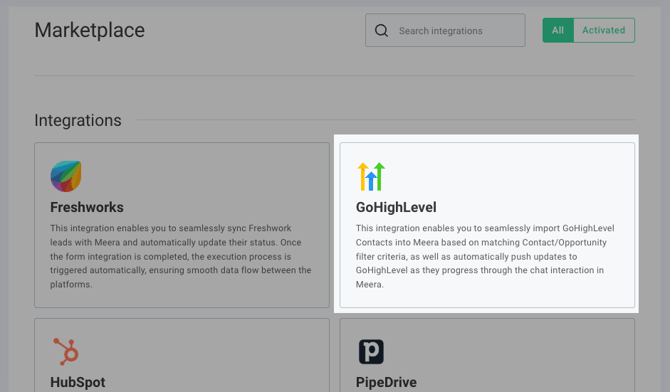Click the magnifying glass search icon
This screenshot has width=670, height=392.
point(381,30)
